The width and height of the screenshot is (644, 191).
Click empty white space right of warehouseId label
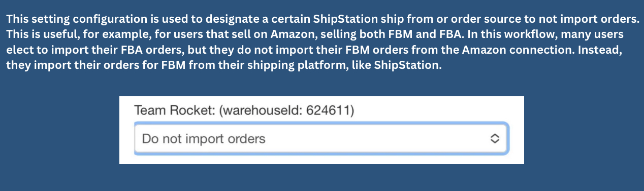click(437, 110)
